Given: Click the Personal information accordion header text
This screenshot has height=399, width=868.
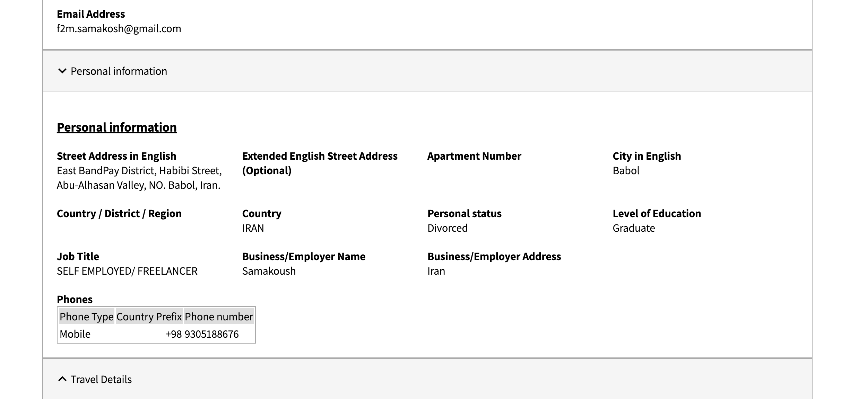Looking at the screenshot, I should (x=119, y=71).
